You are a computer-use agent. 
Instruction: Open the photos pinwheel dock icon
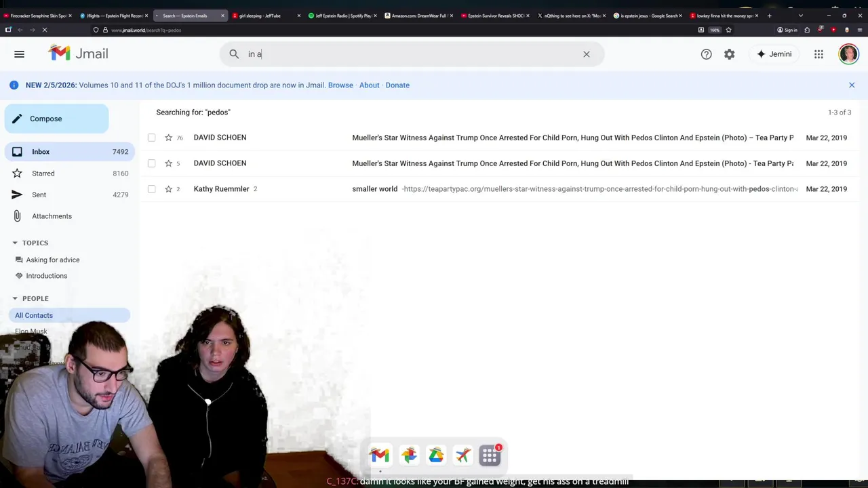[x=409, y=455]
